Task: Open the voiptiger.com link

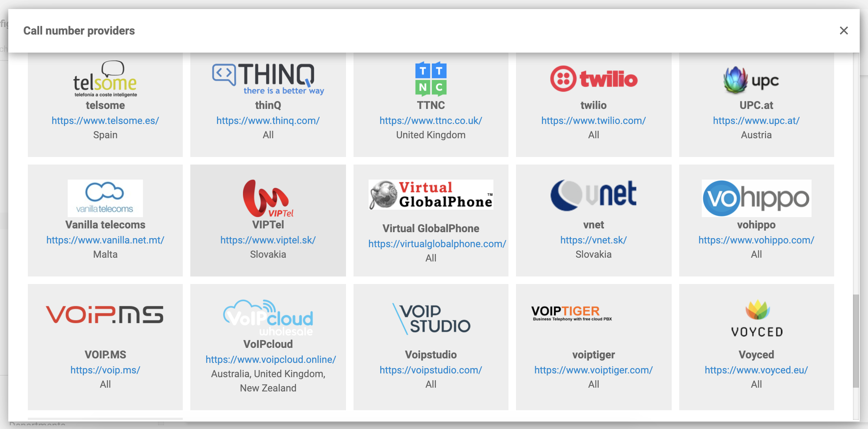Action: pos(593,370)
